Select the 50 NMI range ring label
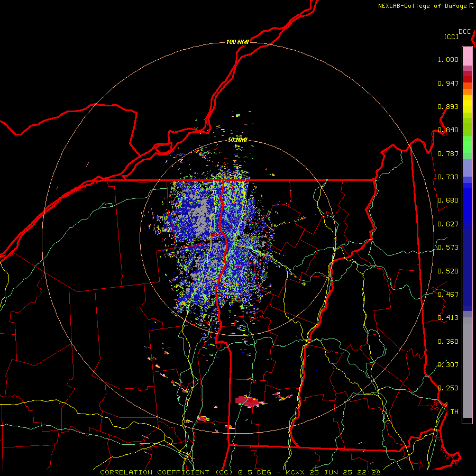Viewport: 476px width, 476px height. (x=237, y=140)
